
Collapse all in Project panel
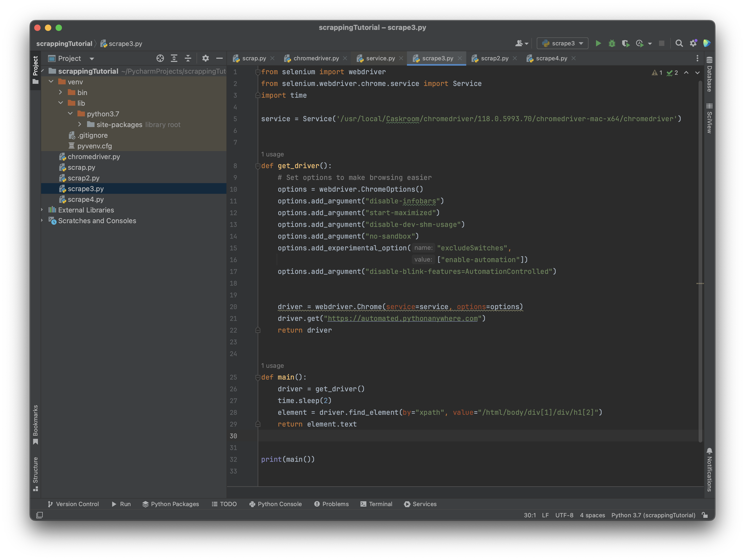click(x=188, y=58)
